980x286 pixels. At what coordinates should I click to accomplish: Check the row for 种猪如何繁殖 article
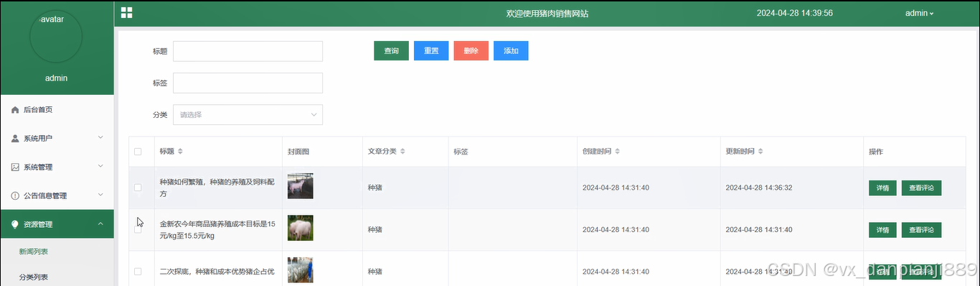(138, 188)
